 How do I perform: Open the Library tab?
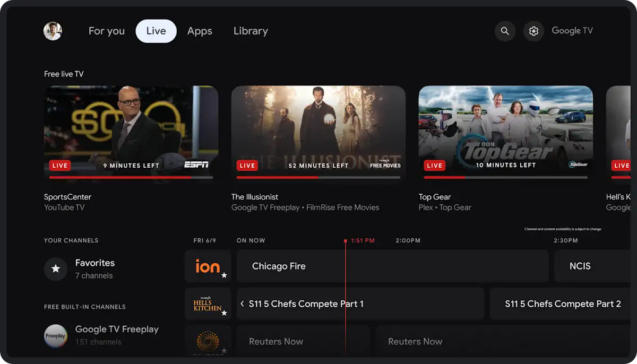(x=250, y=31)
